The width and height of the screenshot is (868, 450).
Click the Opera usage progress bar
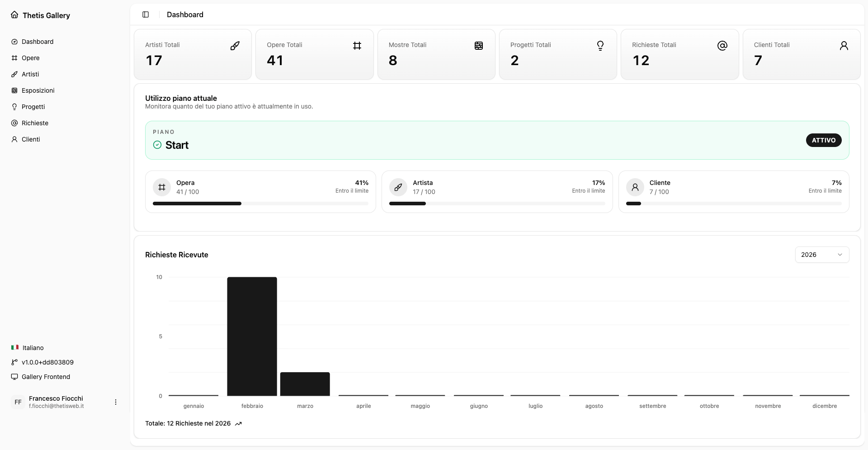(x=260, y=204)
